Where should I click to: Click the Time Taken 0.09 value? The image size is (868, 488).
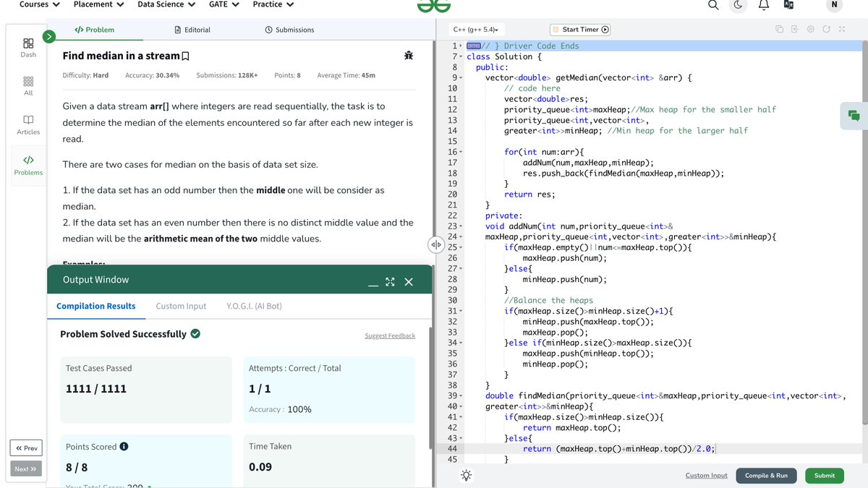pyautogui.click(x=260, y=467)
